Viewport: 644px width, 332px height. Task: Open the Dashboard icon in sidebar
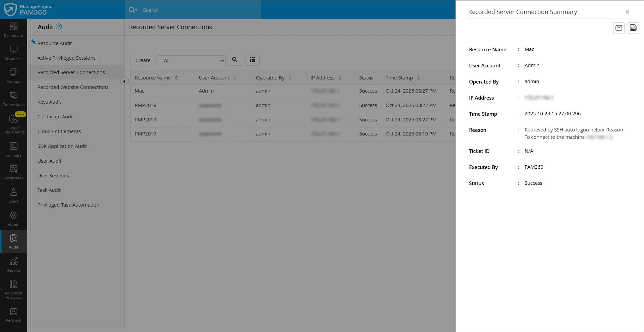[x=13, y=30]
